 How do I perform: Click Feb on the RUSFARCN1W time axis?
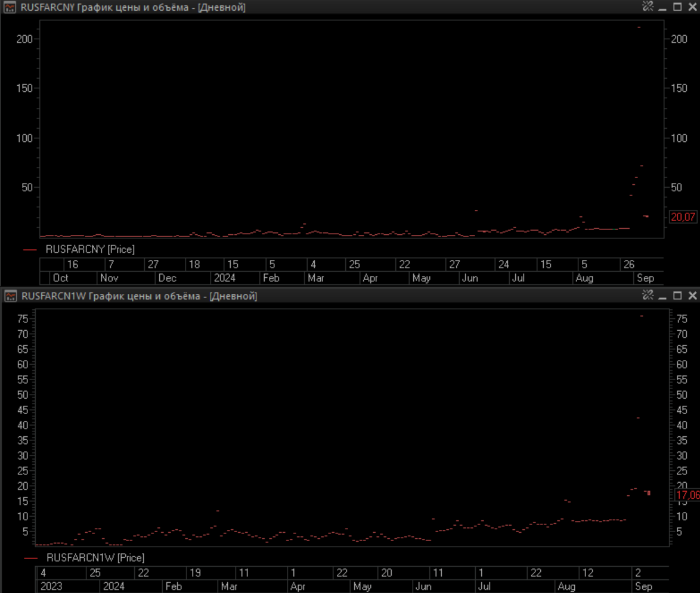coord(174,586)
